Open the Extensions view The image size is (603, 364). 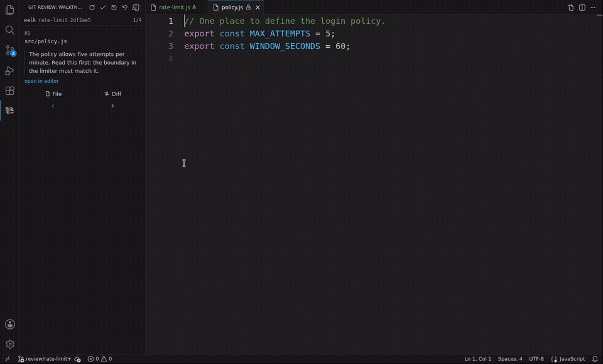tap(10, 90)
